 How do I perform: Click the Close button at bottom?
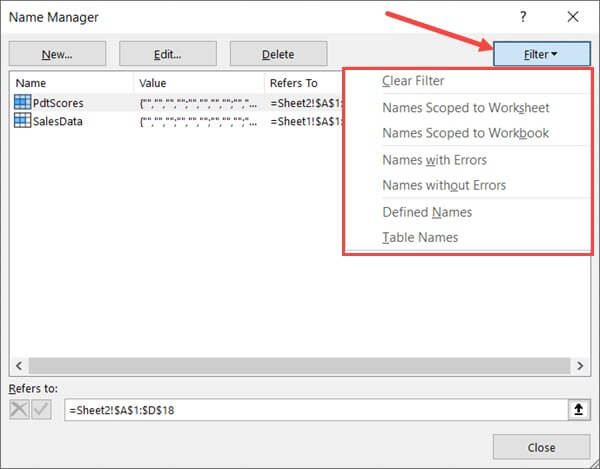pyautogui.click(x=542, y=448)
